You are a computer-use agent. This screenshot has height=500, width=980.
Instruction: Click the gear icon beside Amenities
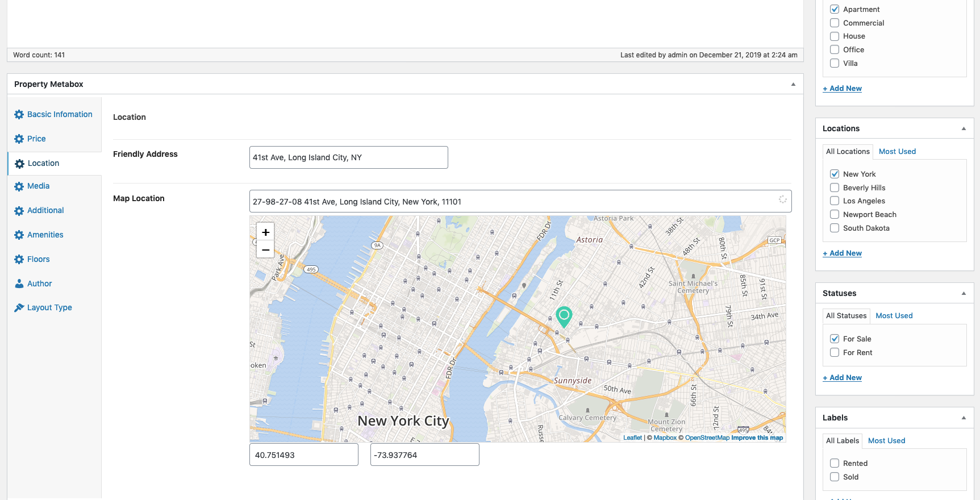click(19, 235)
